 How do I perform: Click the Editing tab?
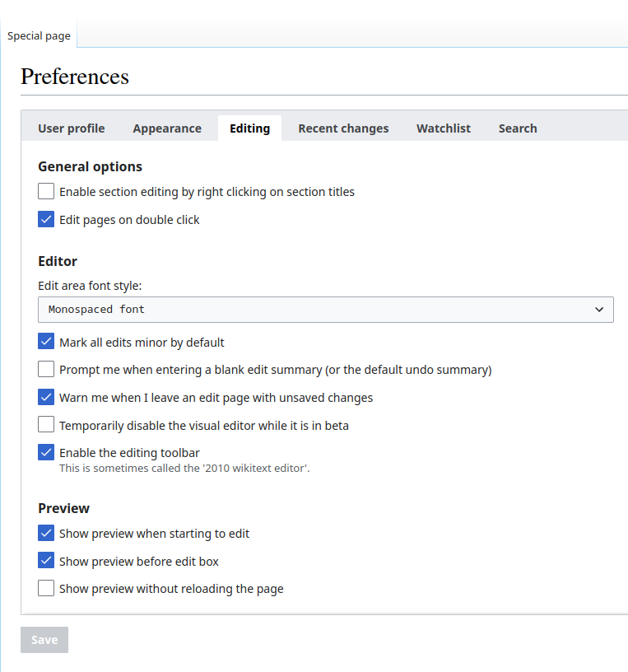(249, 128)
